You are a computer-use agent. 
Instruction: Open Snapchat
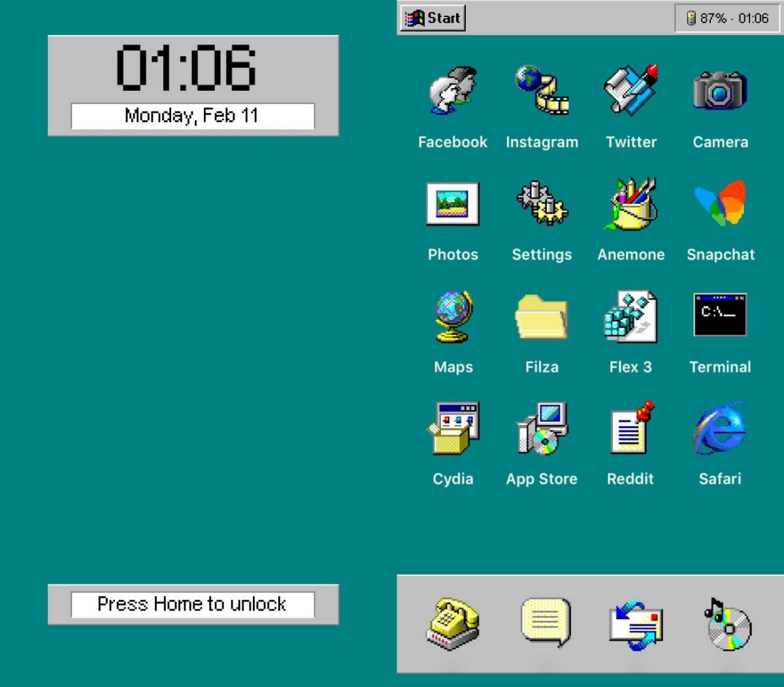point(719,204)
